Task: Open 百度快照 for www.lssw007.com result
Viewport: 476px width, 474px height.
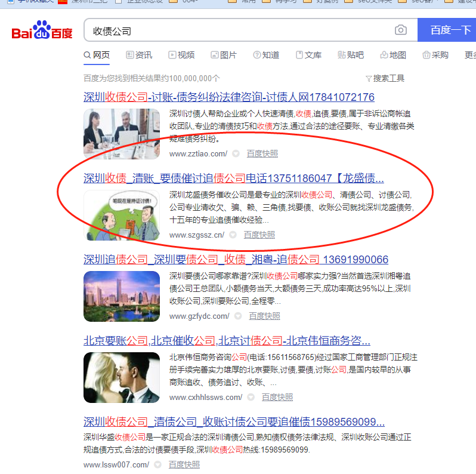Action: tap(184, 465)
